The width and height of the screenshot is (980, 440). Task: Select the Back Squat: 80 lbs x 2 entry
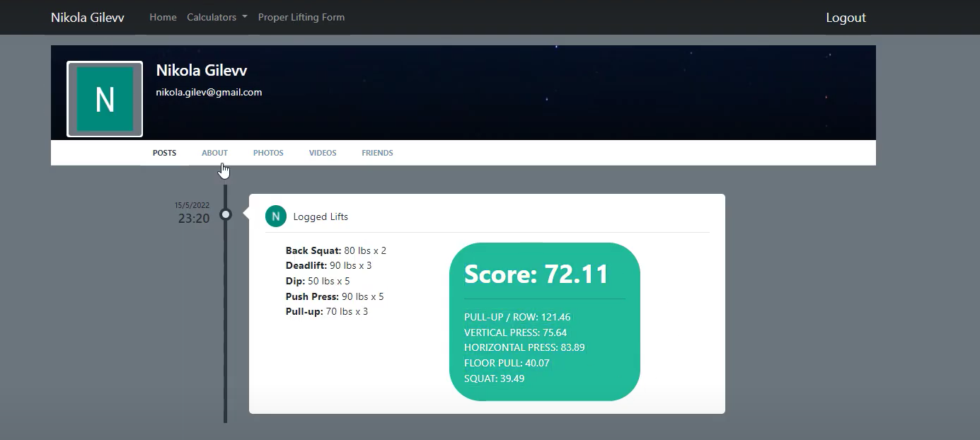[x=336, y=250]
